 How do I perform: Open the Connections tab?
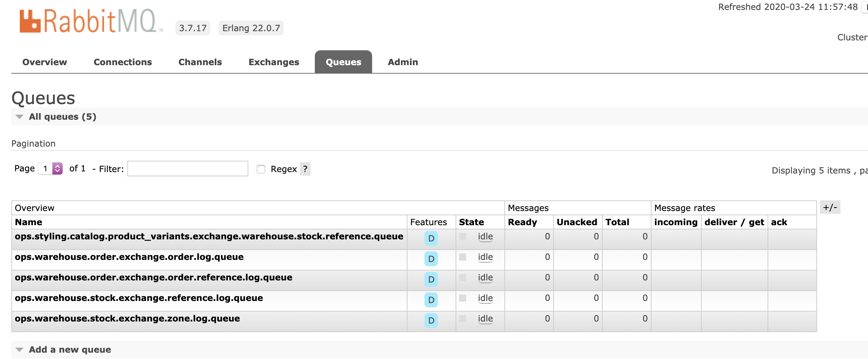(122, 62)
